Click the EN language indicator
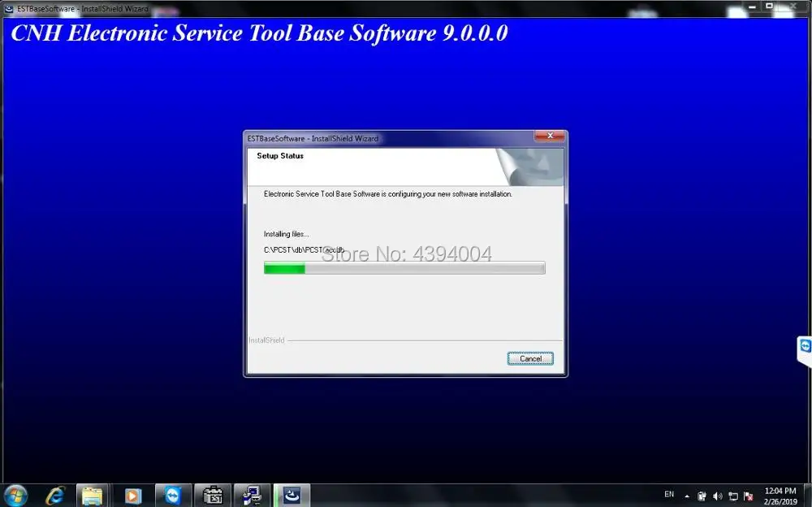Viewport: 812px width, 507px height. pos(669,494)
